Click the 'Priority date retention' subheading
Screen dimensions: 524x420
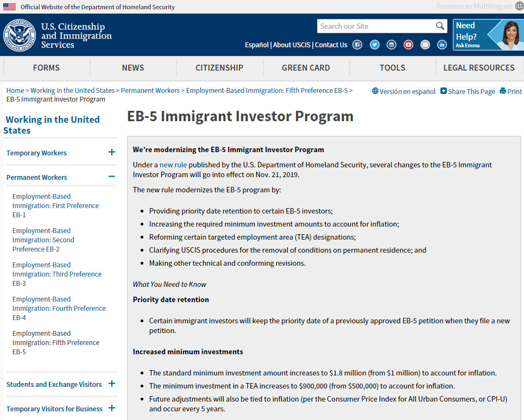coord(171,299)
